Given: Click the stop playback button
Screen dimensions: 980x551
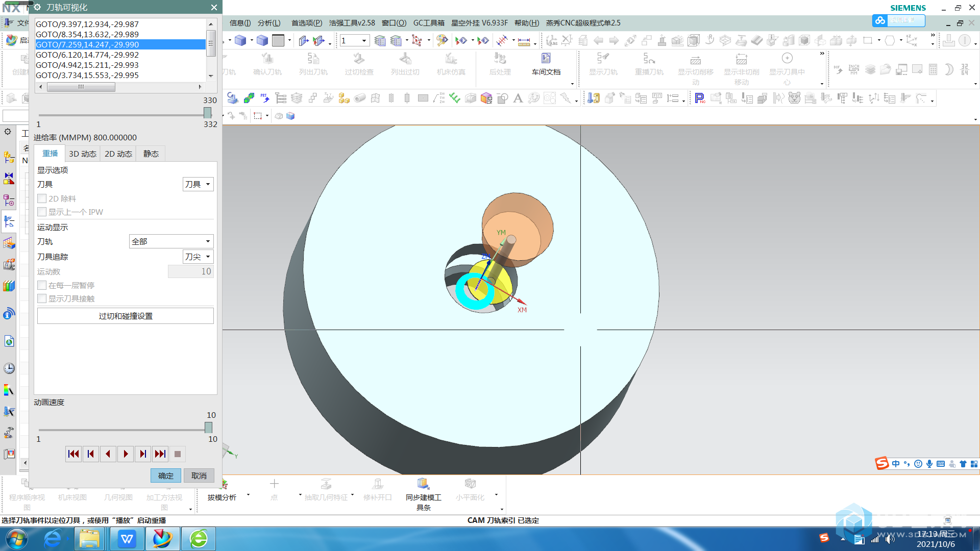Looking at the screenshot, I should 178,454.
